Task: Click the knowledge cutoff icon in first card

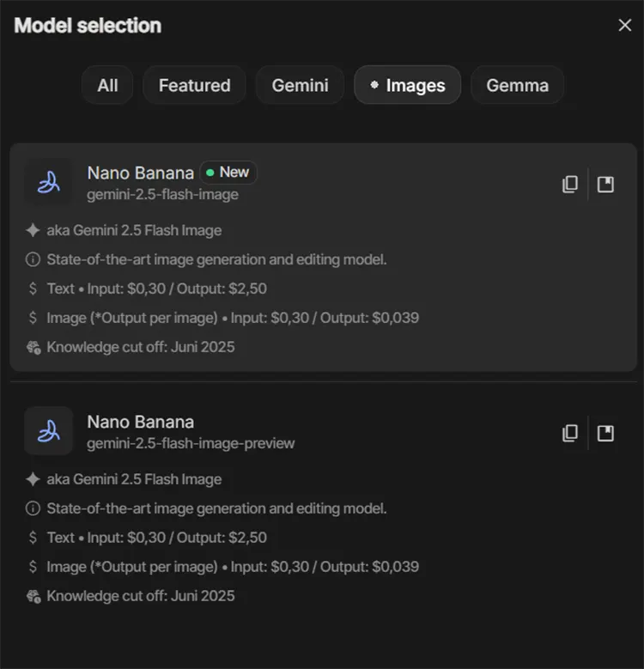Action: pos(33,347)
